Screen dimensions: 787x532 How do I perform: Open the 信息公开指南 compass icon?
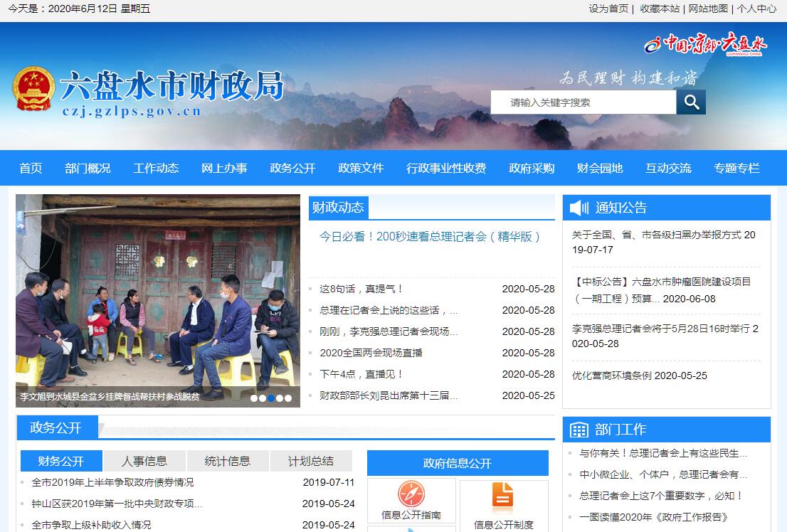tap(411, 494)
